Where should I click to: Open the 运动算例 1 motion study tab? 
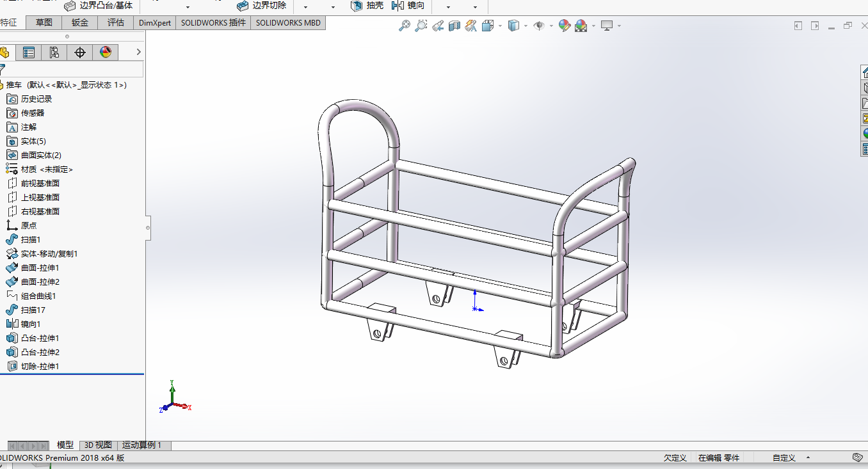pos(143,445)
